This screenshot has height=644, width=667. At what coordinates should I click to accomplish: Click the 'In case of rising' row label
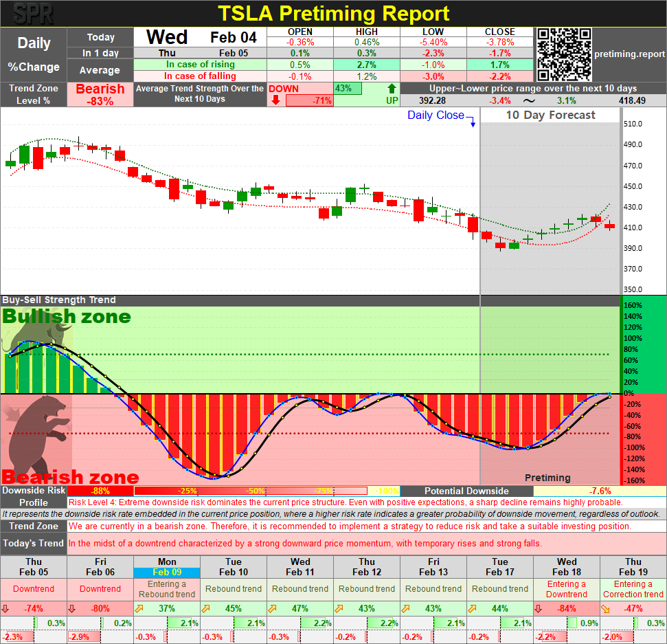point(201,65)
